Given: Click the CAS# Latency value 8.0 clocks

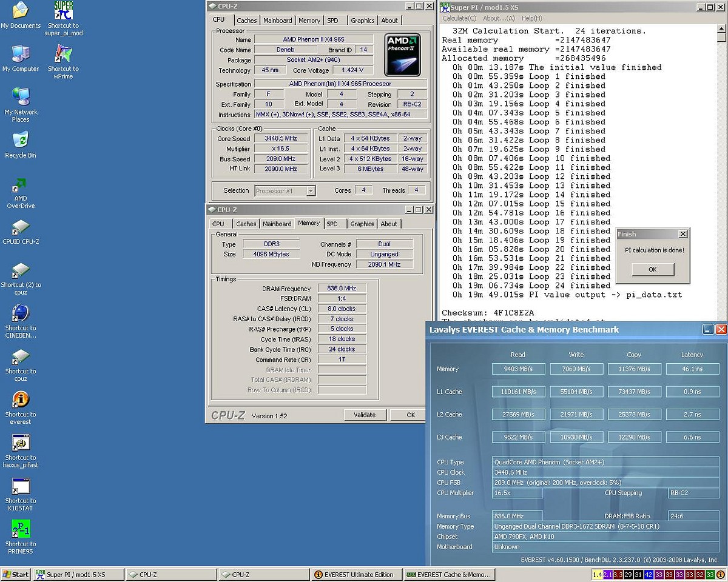Looking at the screenshot, I should (x=342, y=309).
